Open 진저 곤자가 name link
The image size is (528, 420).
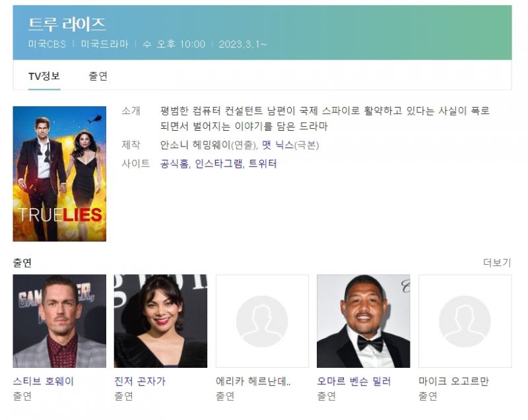pos(140,381)
